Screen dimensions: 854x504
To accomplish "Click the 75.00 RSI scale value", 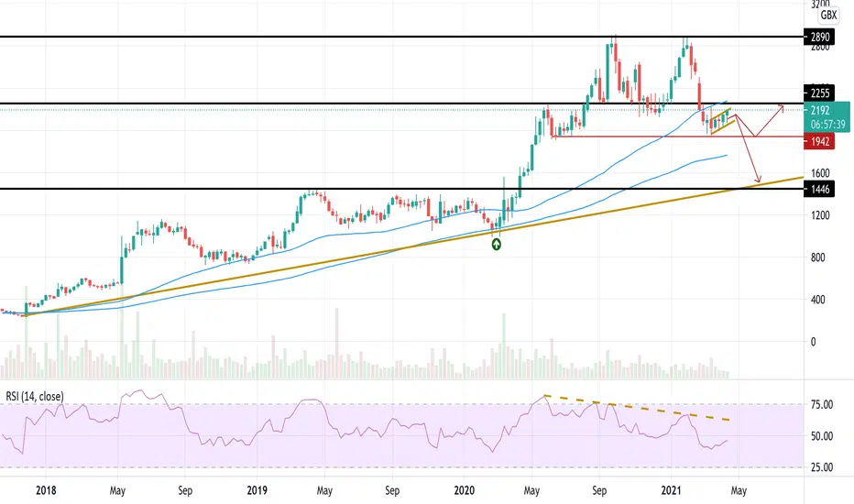I will 822,404.
